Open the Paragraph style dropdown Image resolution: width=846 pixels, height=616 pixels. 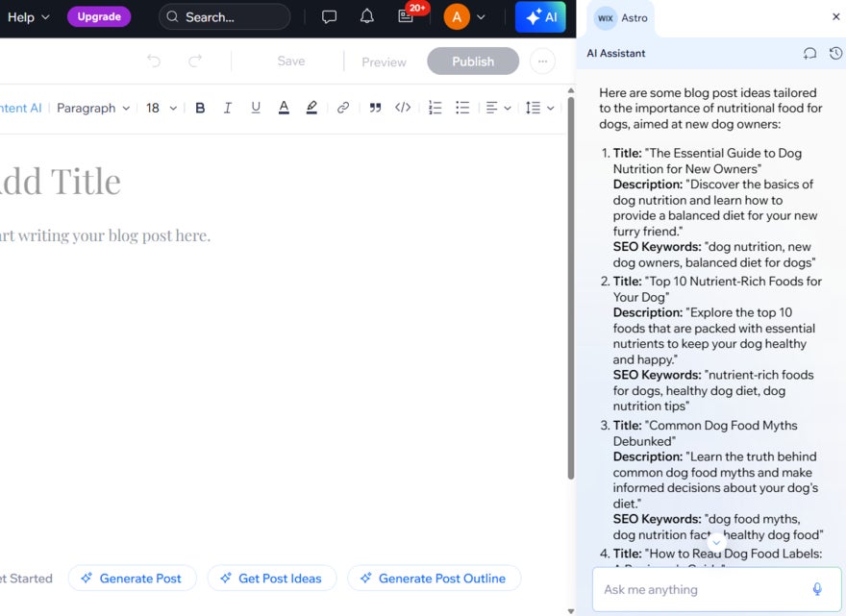[x=92, y=108]
